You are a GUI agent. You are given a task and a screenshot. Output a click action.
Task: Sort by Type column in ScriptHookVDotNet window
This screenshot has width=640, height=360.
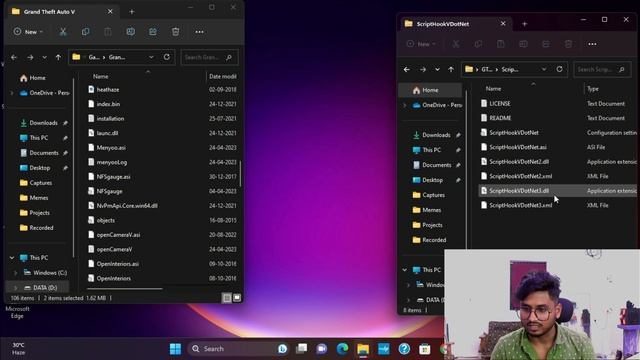[x=593, y=89]
